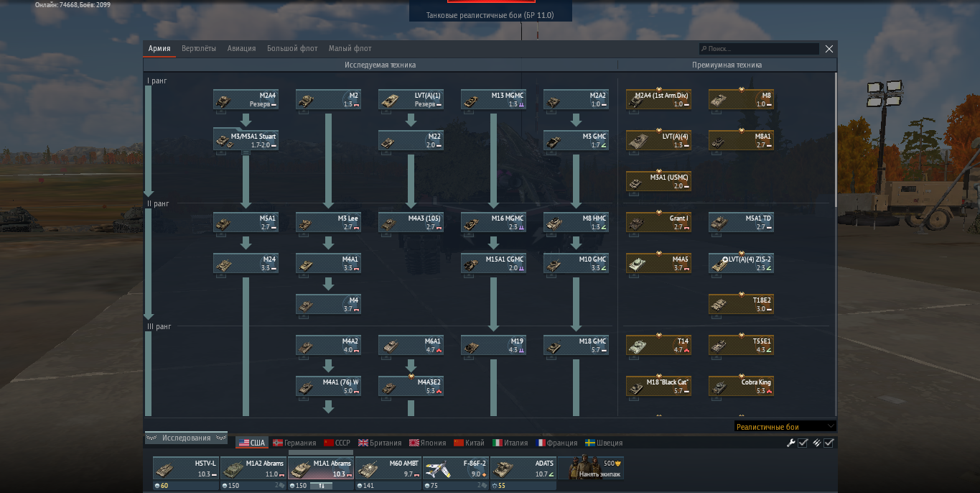Select the premium T18E2 vehicle
The width and height of the screenshot is (980, 493).
coord(741,304)
